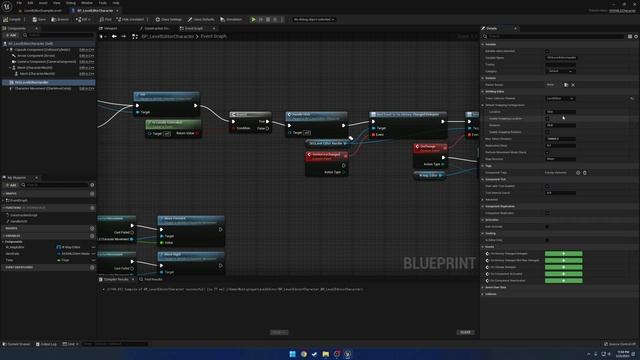Viewport: 640px width, 360px height.
Task: Add a new function in My Blueprint
Action: click(92, 208)
